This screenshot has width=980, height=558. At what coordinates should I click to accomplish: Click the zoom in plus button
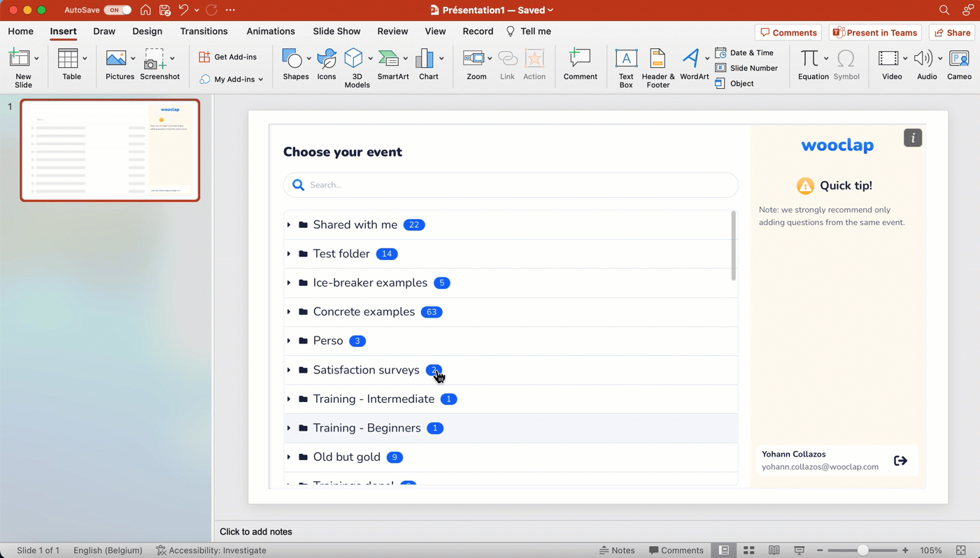click(905, 550)
